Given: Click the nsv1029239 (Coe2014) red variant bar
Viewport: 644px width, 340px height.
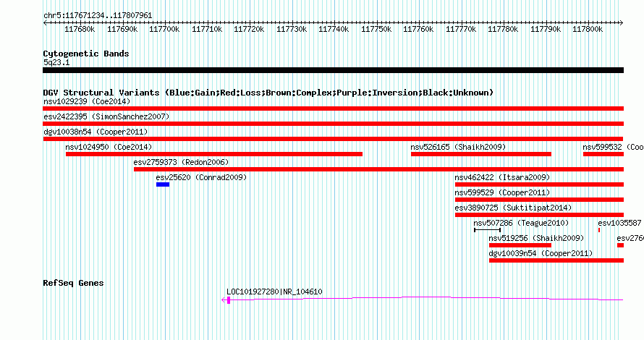Looking at the screenshot, I should pos(333,109).
